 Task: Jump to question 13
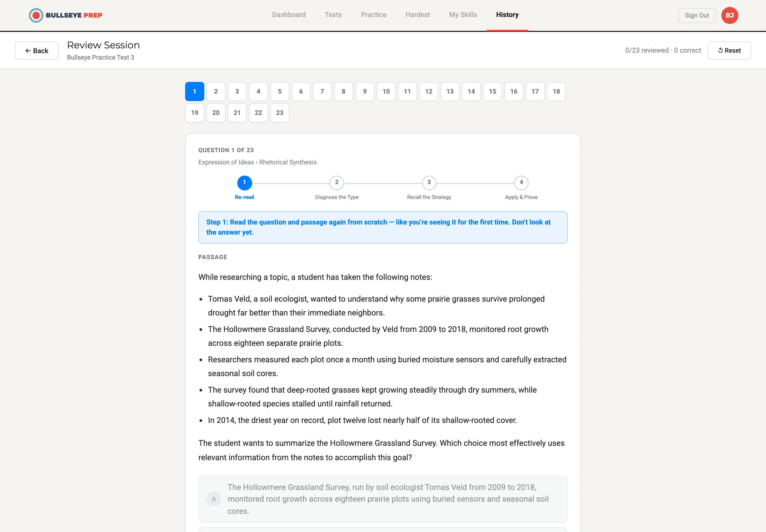[x=450, y=91]
